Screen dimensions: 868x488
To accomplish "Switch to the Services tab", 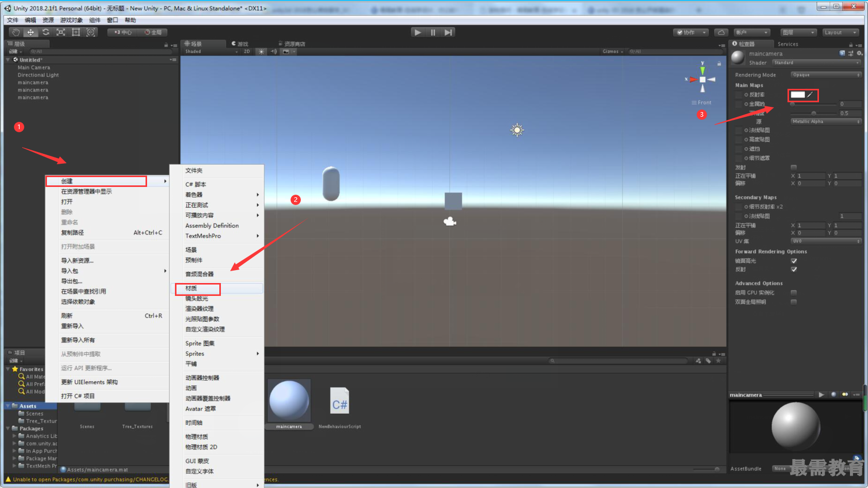I will pos(787,44).
